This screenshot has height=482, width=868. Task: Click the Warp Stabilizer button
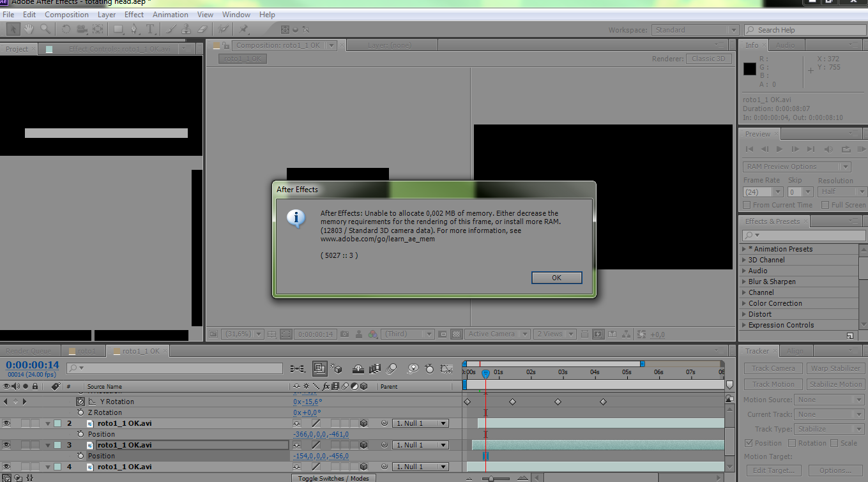click(835, 368)
